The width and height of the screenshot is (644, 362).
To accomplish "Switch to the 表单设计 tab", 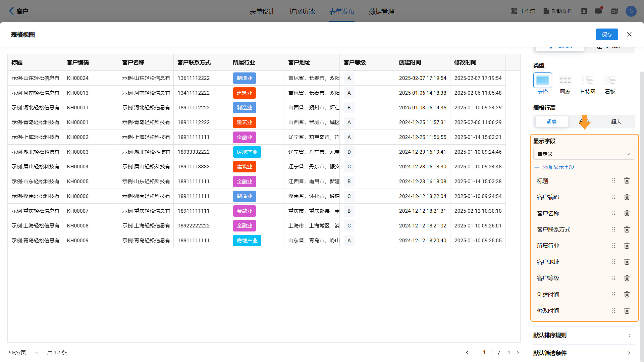I will point(262,11).
